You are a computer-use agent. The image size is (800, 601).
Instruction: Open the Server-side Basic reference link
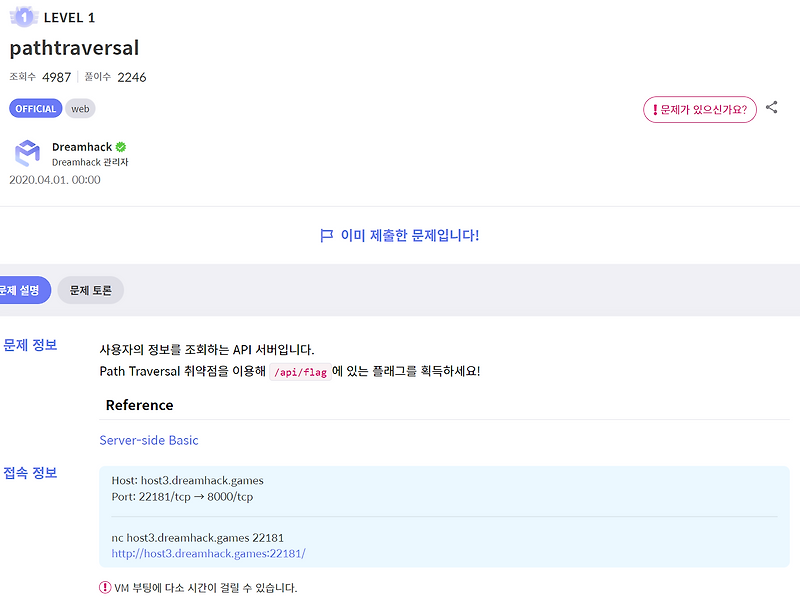[x=147, y=440]
